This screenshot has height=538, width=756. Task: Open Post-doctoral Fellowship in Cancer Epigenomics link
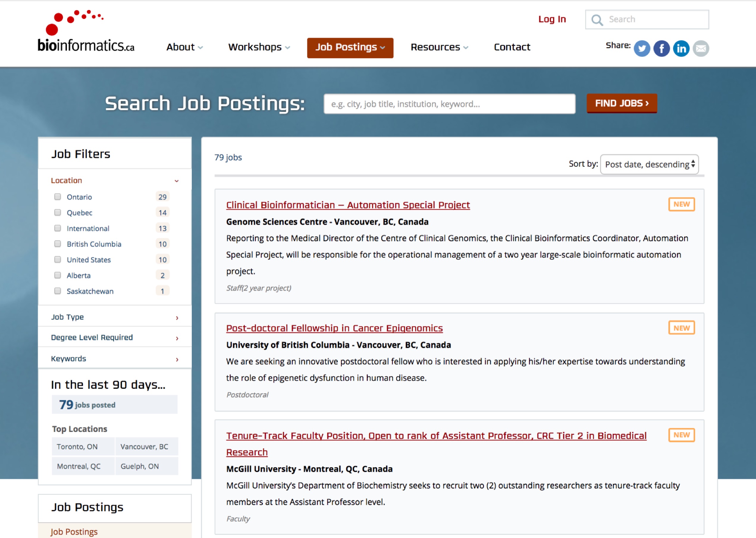coord(334,328)
